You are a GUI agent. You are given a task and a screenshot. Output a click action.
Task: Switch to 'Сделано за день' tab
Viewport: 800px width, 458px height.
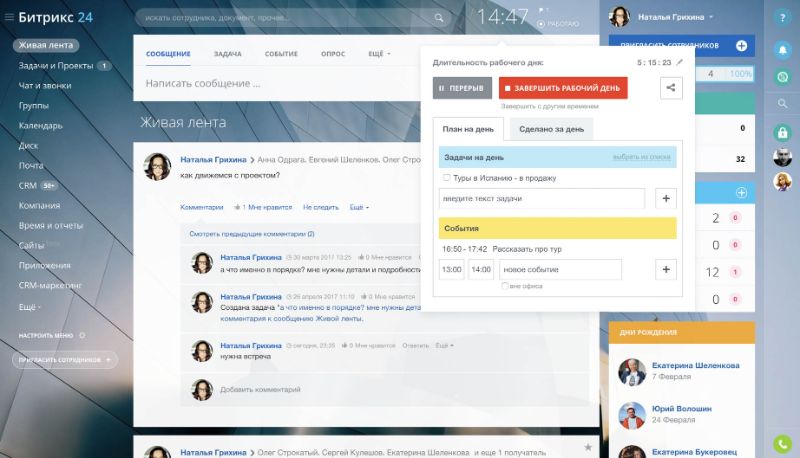(551, 128)
